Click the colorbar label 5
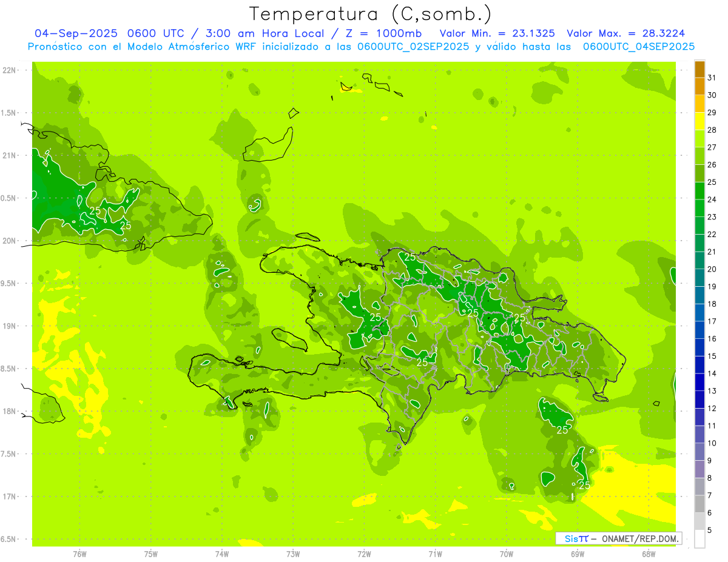728x562 pixels. pos(710,530)
